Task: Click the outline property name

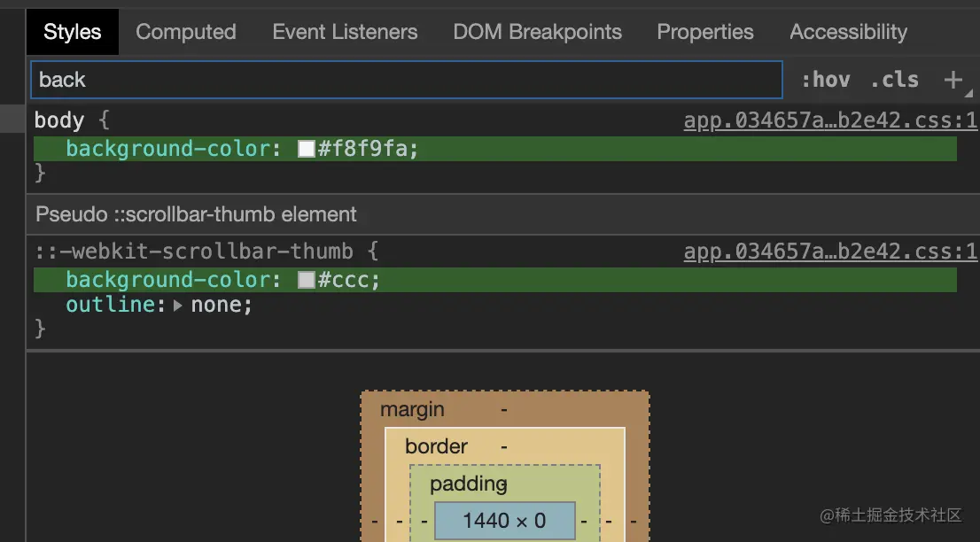Action: coord(112,306)
